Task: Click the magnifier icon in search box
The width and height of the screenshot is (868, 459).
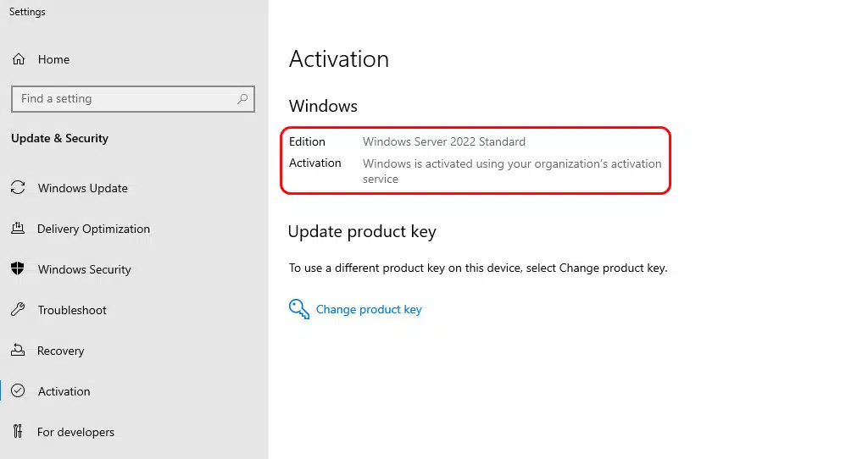Action: tap(242, 99)
